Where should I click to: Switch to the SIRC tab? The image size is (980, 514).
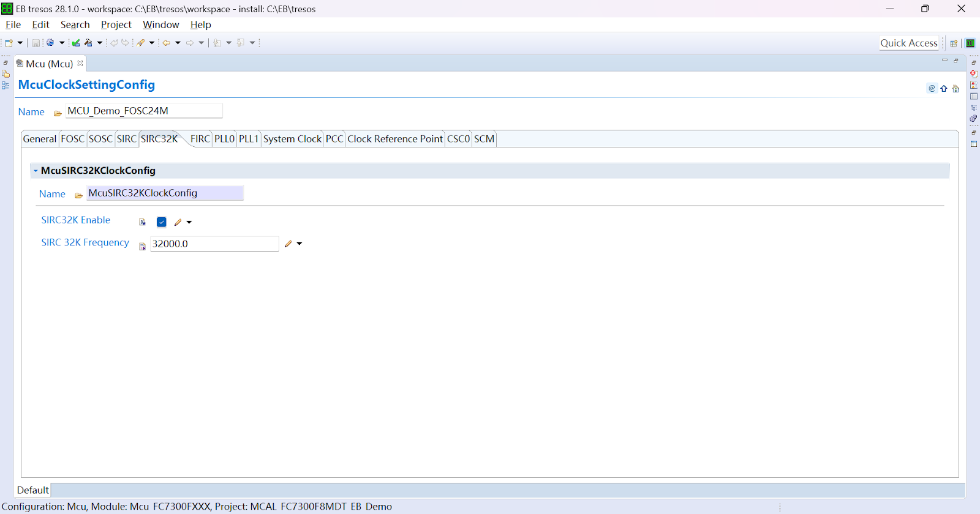[x=127, y=139]
